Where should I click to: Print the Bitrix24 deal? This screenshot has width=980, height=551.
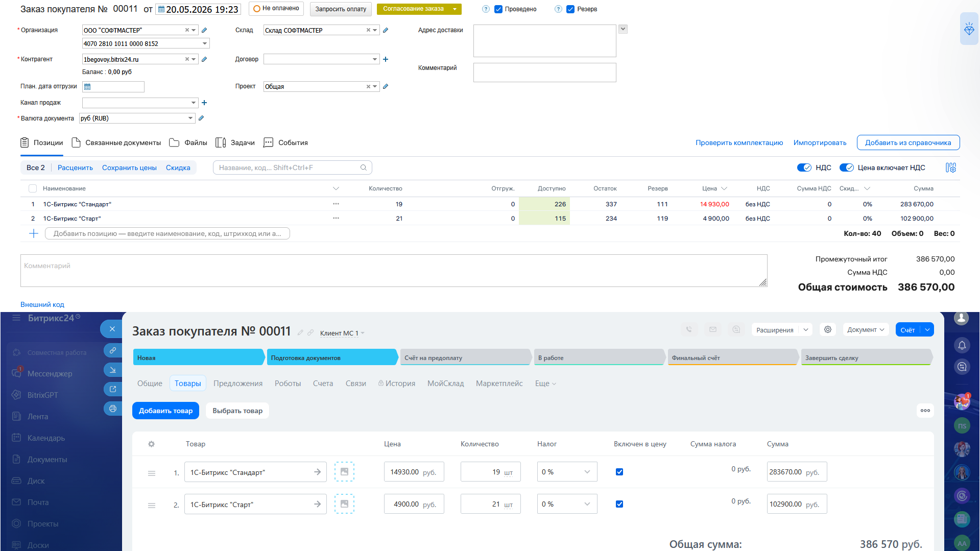112,409
